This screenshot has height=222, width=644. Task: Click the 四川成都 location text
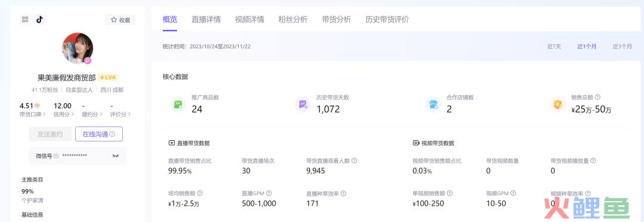coord(112,90)
